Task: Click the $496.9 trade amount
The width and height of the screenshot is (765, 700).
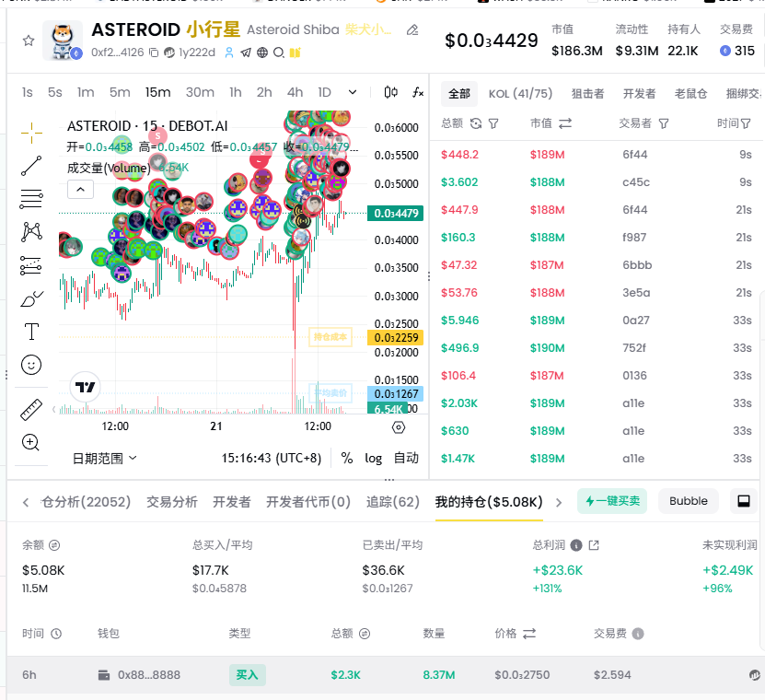Action: [460, 348]
